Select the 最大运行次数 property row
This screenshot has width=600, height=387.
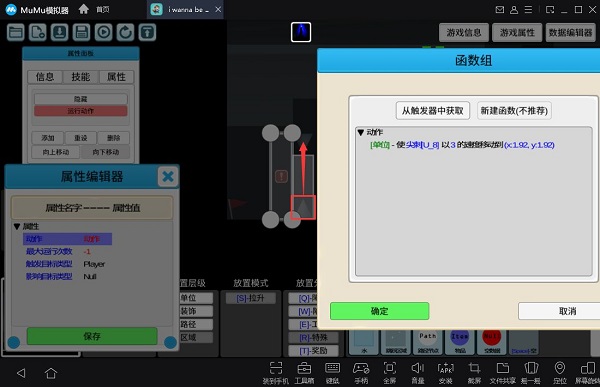pos(67,251)
